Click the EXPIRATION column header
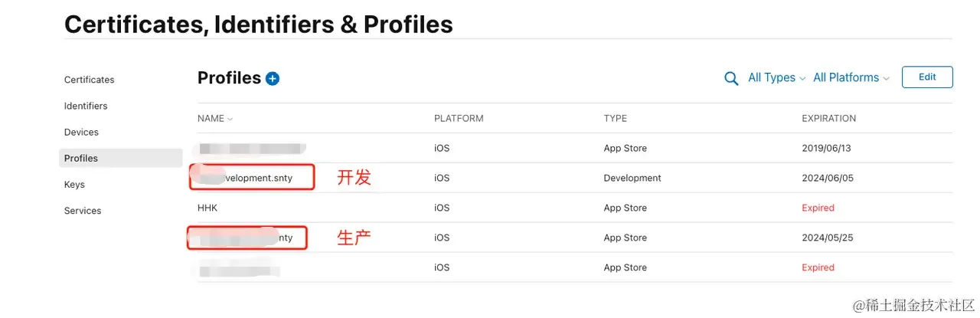 pos(828,119)
